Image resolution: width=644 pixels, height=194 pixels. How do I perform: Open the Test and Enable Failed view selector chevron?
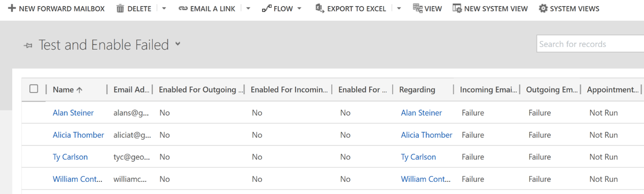click(x=178, y=44)
